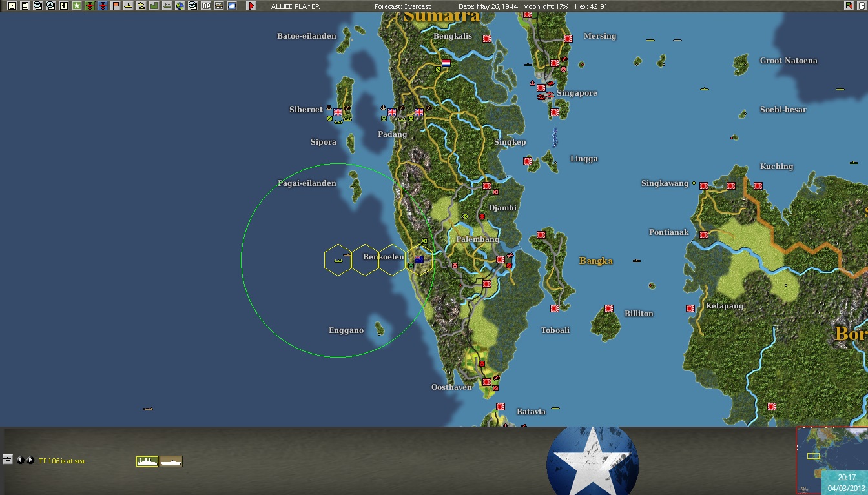Click the 'Singapore' map label
Image resolution: width=868 pixels, height=495 pixels.
click(x=577, y=93)
